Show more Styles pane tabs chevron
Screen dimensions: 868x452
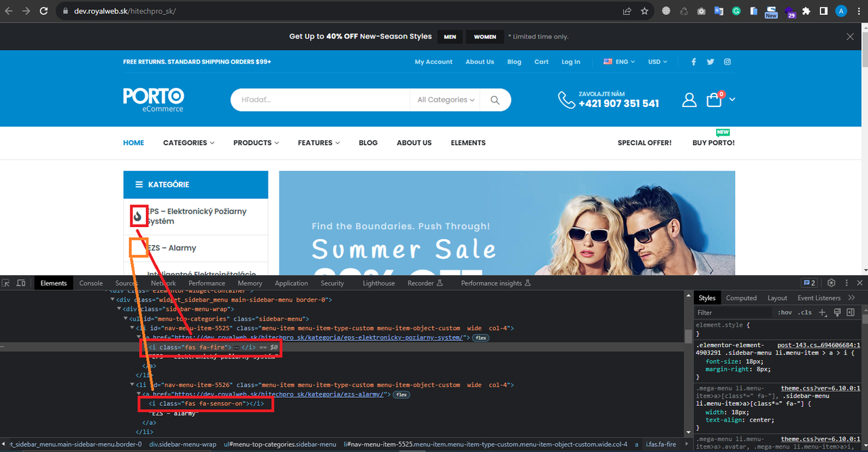[x=852, y=297]
